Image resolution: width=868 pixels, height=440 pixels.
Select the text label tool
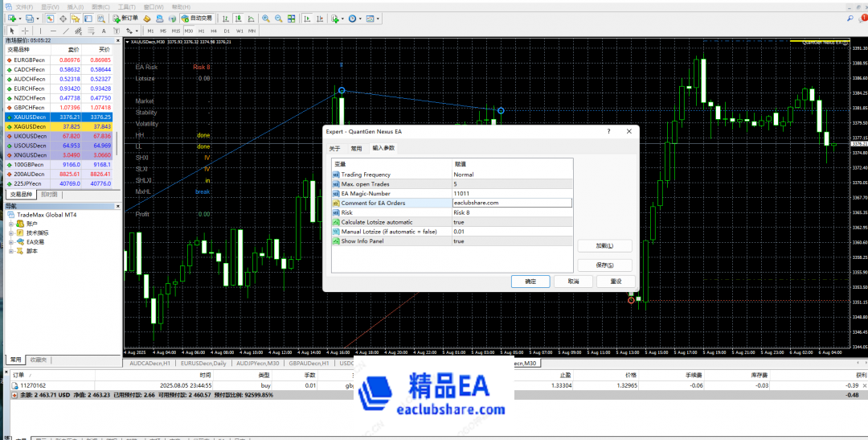pyautogui.click(x=117, y=31)
